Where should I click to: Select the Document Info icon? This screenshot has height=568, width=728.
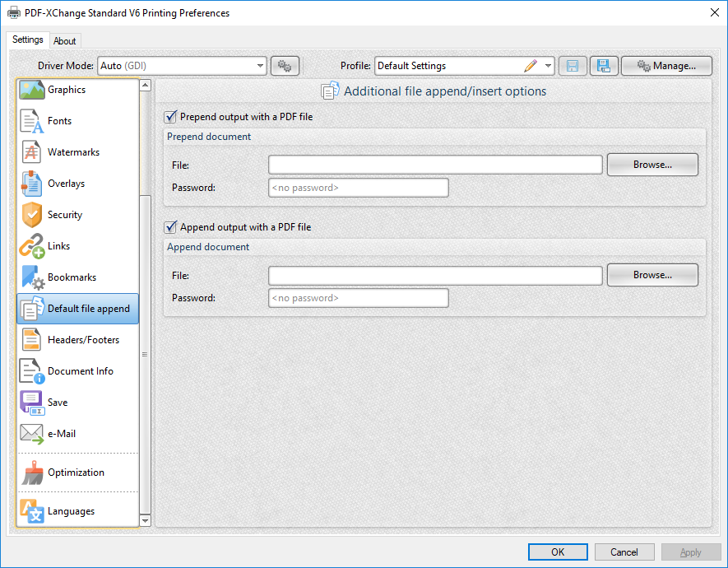31,371
